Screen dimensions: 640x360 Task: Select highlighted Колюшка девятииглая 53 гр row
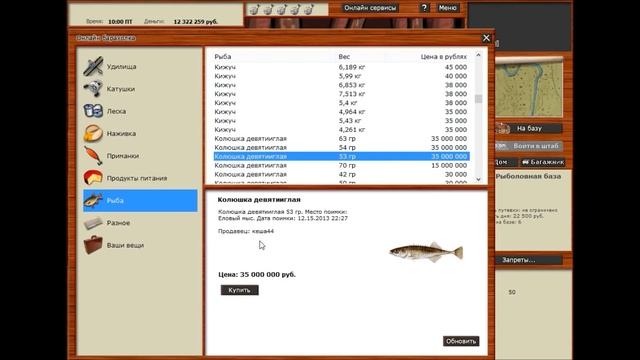[341, 156]
